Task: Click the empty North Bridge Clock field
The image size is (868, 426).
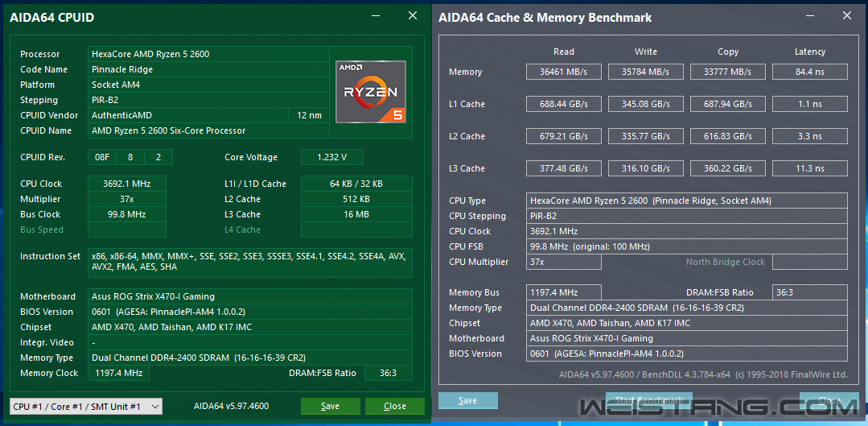Action: click(x=810, y=262)
